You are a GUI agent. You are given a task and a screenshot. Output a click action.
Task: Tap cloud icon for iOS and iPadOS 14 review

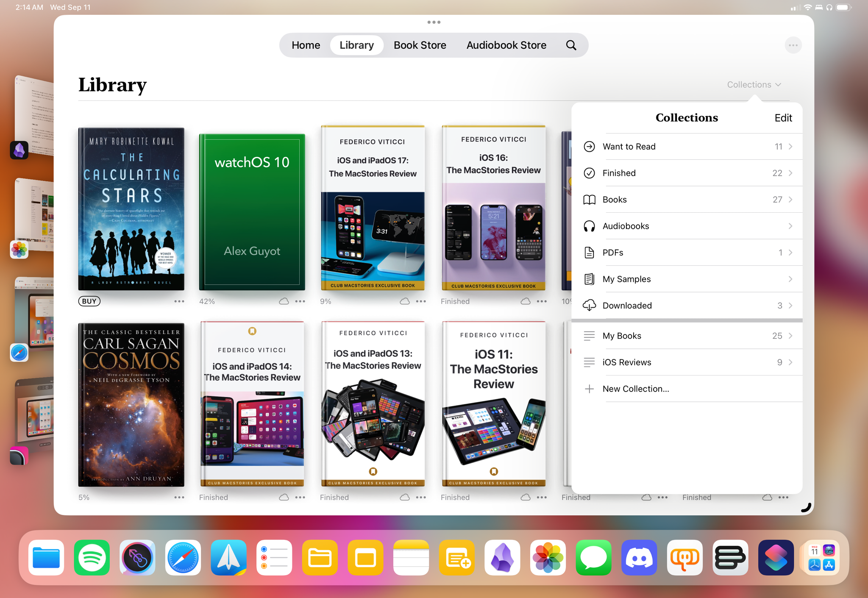[284, 497]
